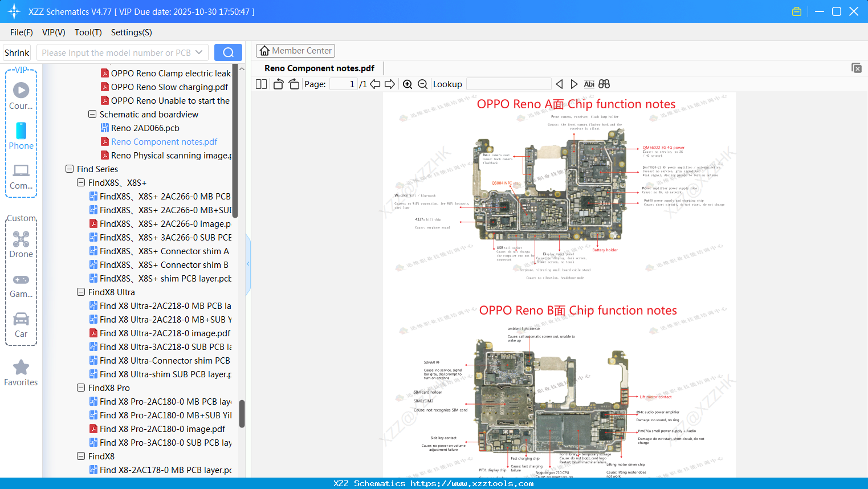Open the model number dropdown arrow

[x=199, y=52]
